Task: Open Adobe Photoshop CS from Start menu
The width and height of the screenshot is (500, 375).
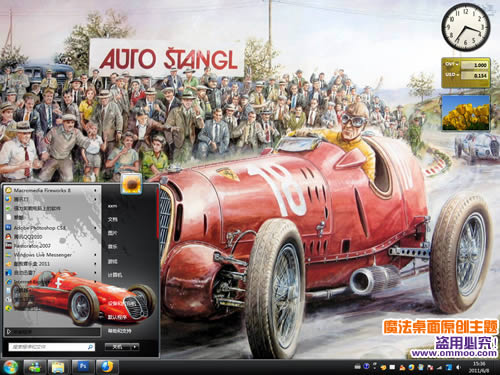Action: (x=40, y=228)
